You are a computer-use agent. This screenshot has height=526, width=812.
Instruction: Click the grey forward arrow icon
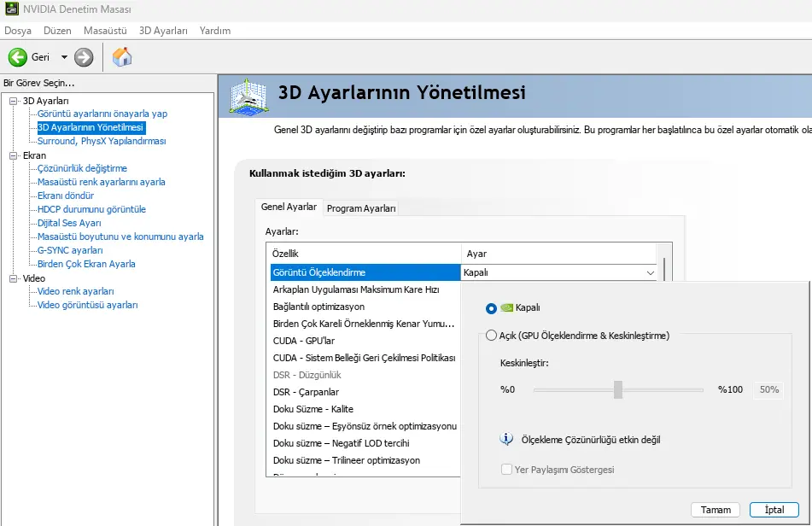coord(84,57)
